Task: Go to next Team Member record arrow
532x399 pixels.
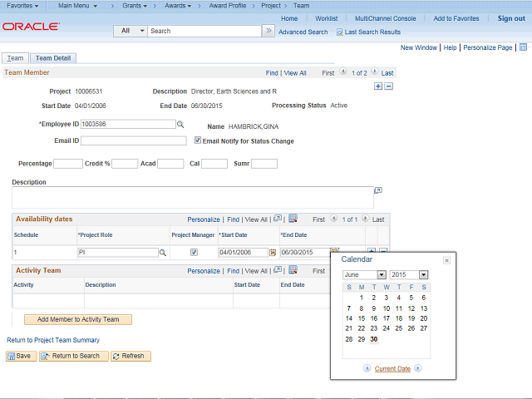Action: click(x=375, y=73)
